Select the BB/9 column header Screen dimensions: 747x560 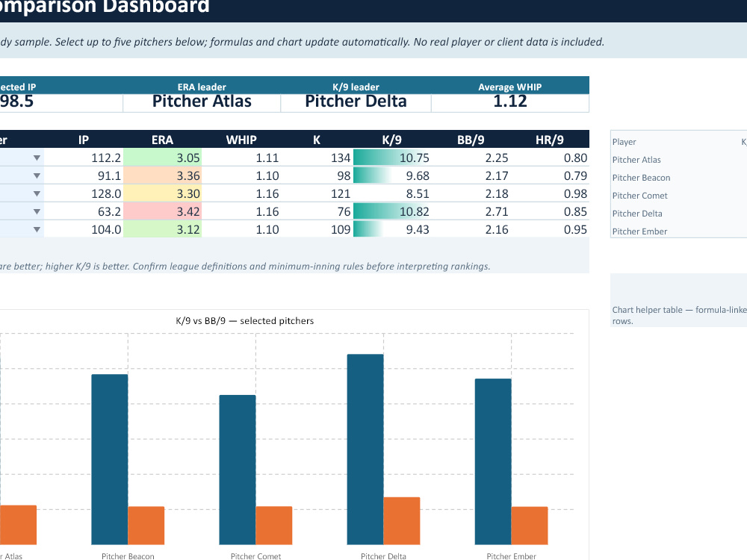click(471, 140)
